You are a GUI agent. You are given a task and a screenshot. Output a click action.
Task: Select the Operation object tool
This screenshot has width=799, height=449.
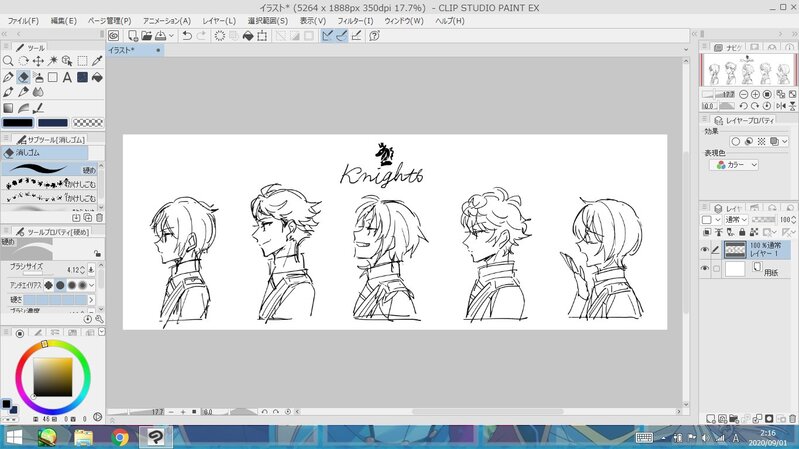pyautogui.click(x=67, y=61)
